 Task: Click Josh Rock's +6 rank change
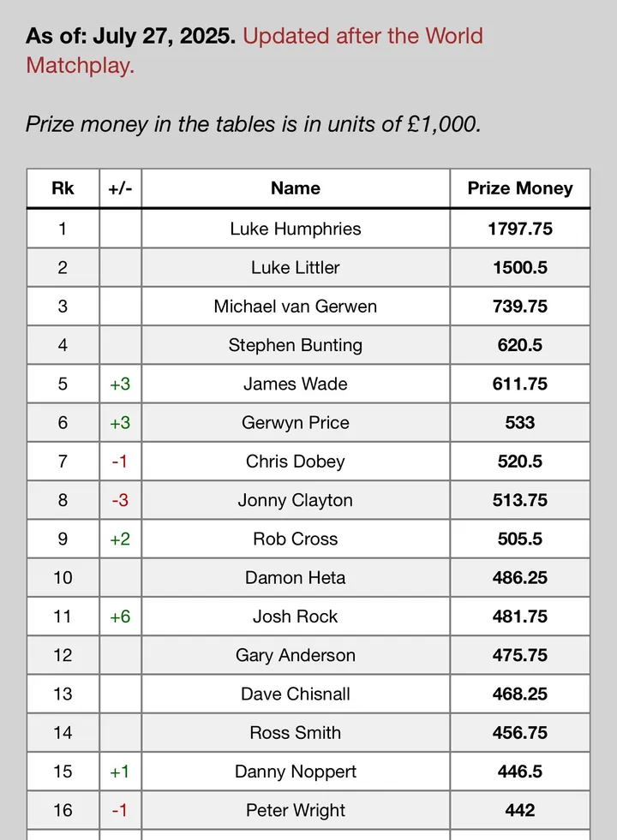[120, 617]
